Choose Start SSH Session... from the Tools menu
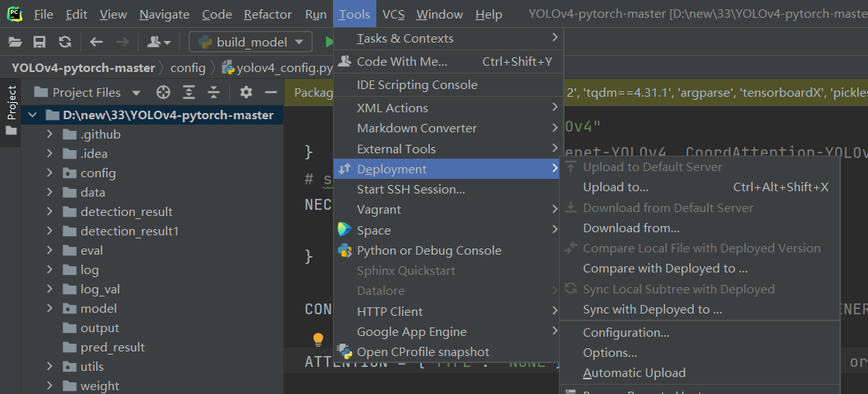The image size is (868, 394). tap(410, 189)
